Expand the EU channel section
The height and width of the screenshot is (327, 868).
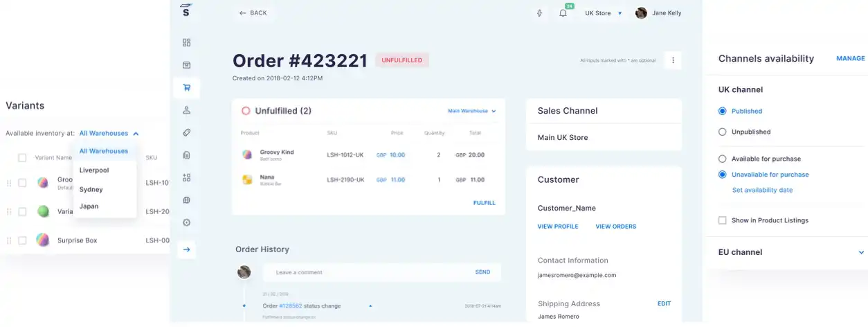point(861,252)
